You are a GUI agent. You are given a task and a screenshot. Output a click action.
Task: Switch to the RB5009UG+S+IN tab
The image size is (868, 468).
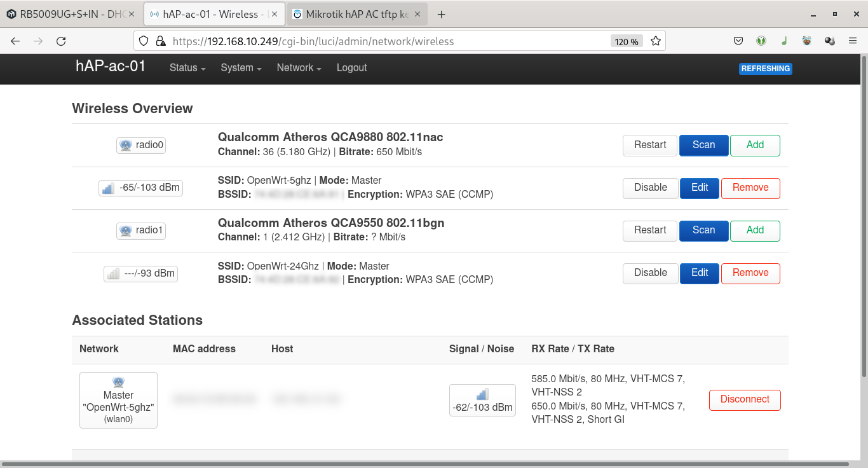pyautogui.click(x=72, y=14)
